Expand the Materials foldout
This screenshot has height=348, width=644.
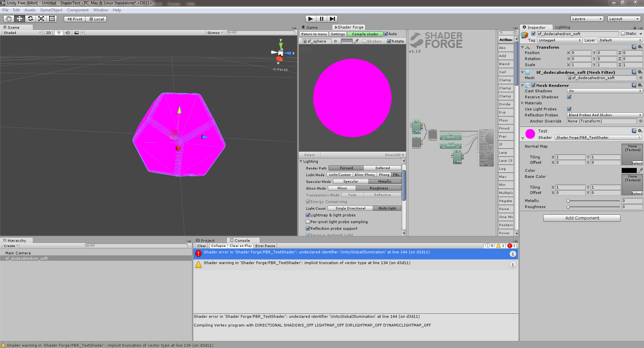coord(523,103)
